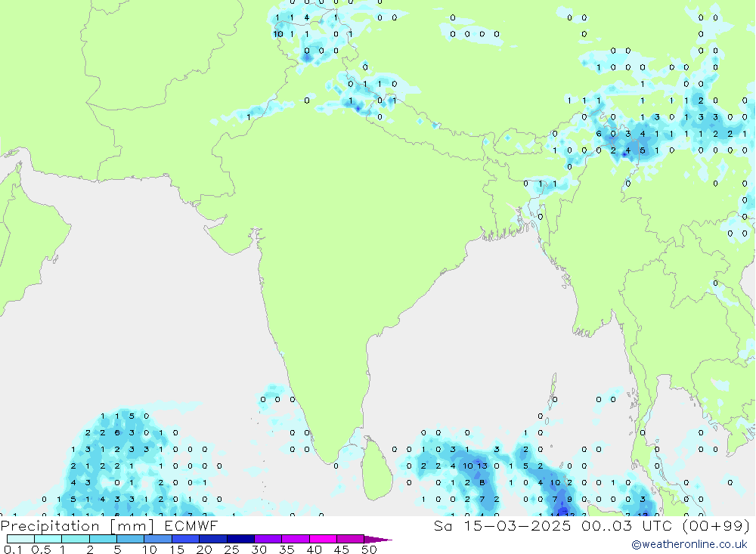The height and width of the screenshot is (554, 756).
Task: Open the weatheronline.co.uk copyright link
Action: tap(689, 544)
